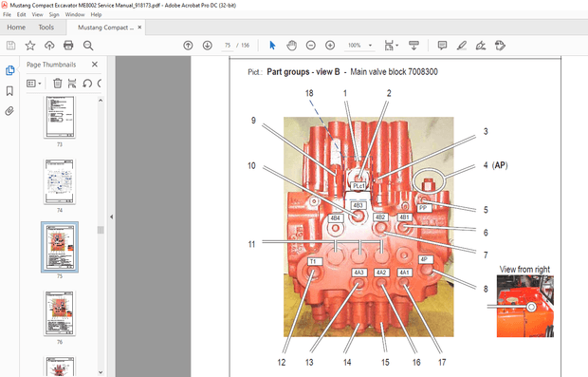Click the 'Page Thumbnails' panel title
The image size is (588, 377).
(51, 65)
